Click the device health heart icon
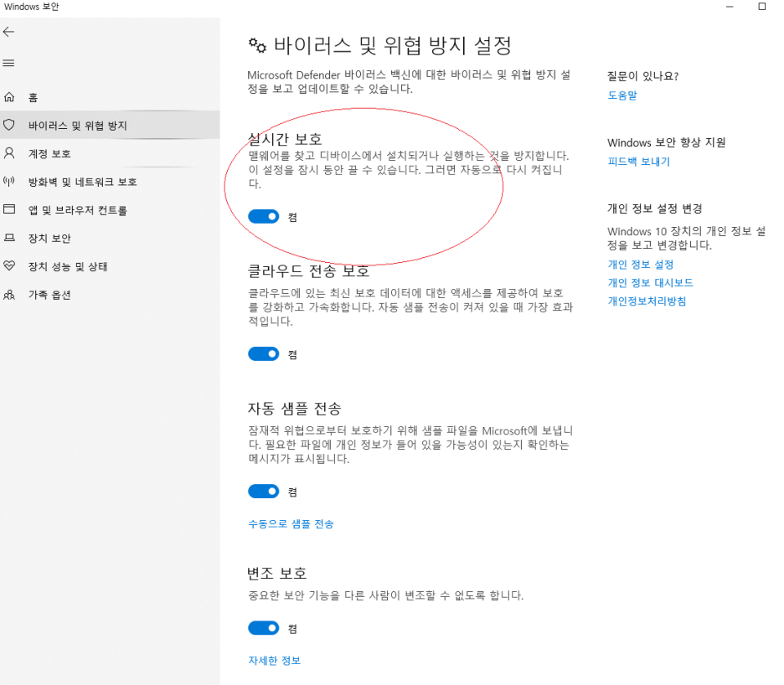The width and height of the screenshot is (784, 685). coord(9,265)
